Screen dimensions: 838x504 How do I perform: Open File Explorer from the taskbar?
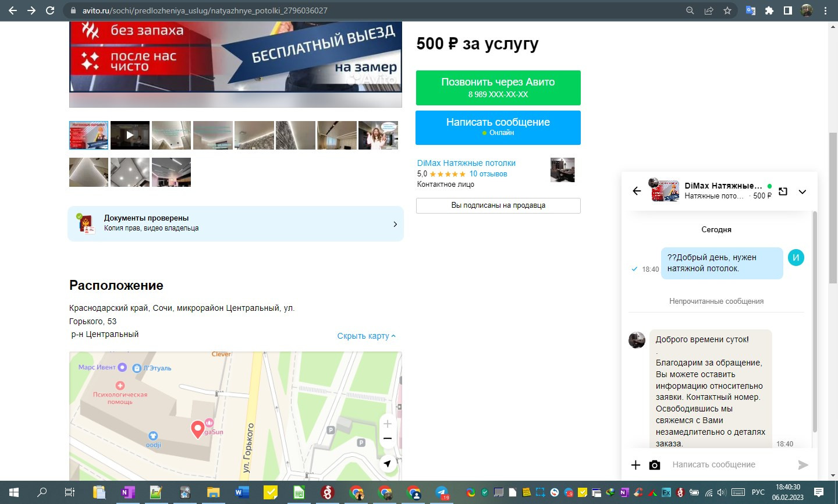(x=213, y=492)
